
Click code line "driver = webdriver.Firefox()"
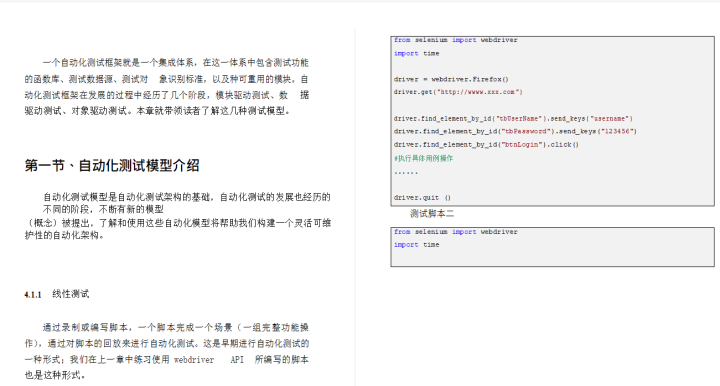point(451,79)
